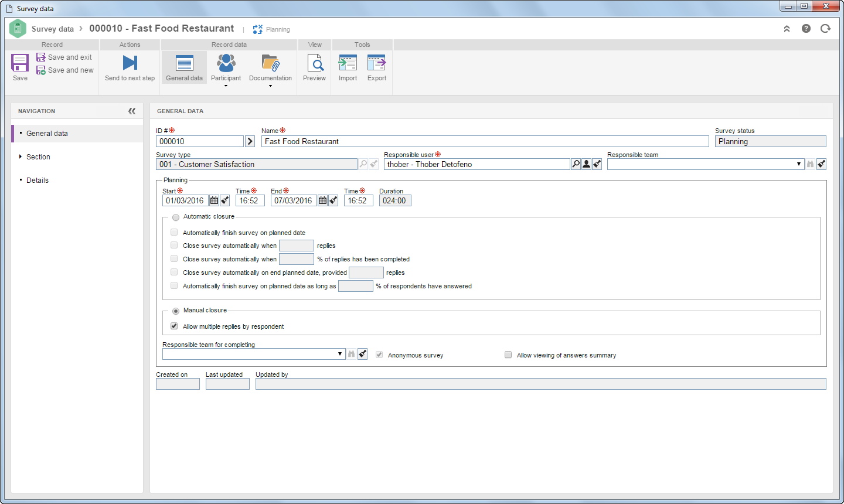Open the Start date calendar
Screen dimensions: 844x504
(x=214, y=200)
